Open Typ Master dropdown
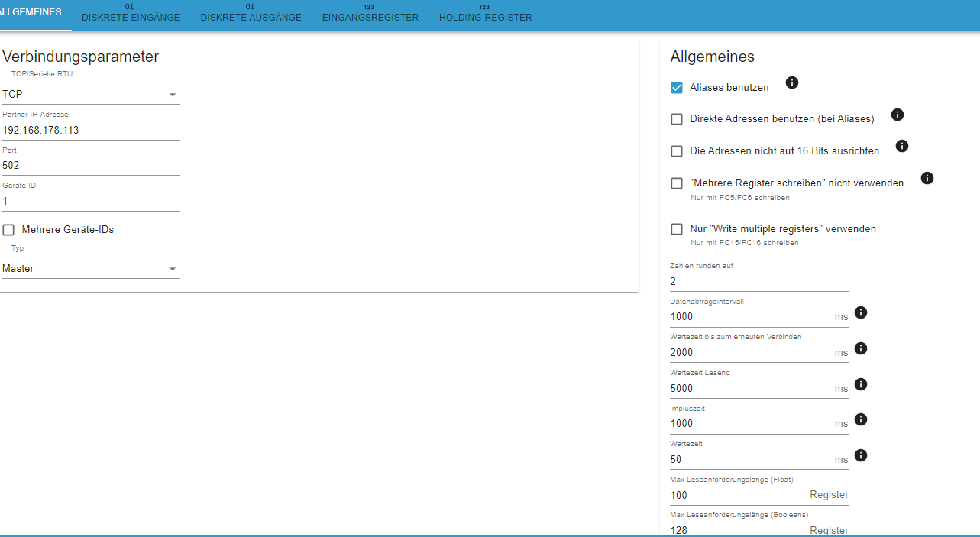This screenshot has height=537, width=980. coord(91,269)
